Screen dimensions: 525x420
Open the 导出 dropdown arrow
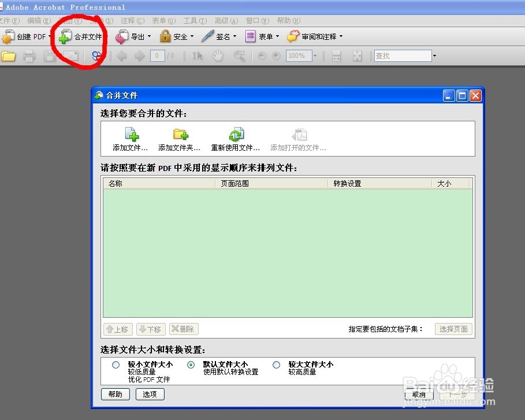pos(148,36)
